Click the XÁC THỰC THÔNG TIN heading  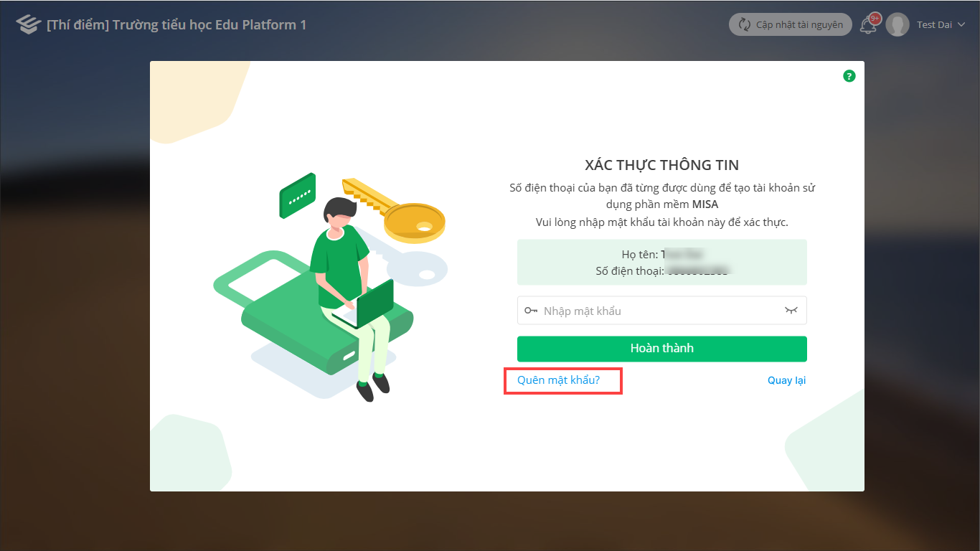[x=661, y=165]
